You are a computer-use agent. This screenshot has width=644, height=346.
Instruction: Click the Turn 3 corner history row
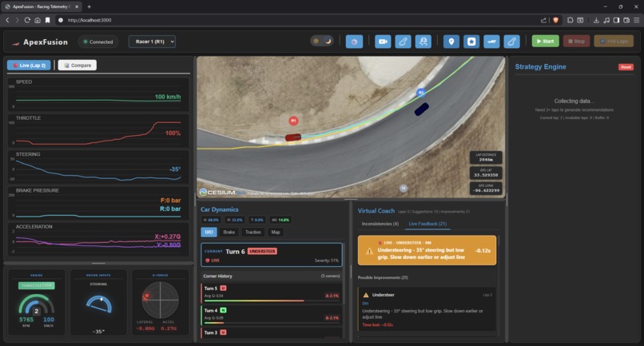272,333
